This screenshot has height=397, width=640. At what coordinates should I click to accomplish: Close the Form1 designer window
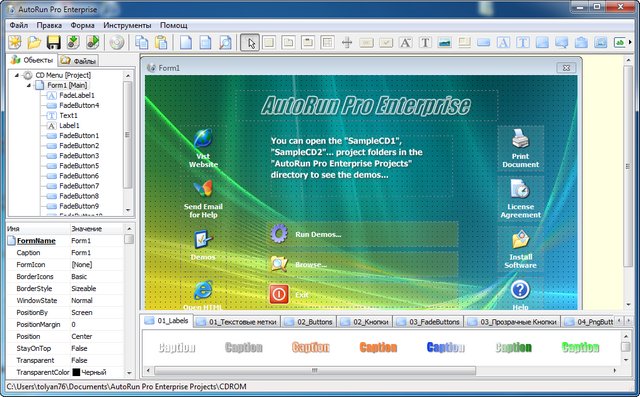click(566, 68)
